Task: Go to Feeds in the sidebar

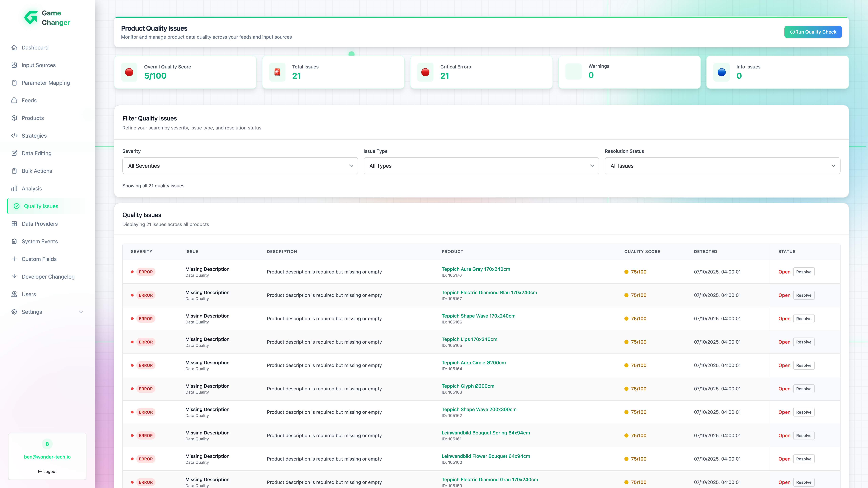Action: 29,100
